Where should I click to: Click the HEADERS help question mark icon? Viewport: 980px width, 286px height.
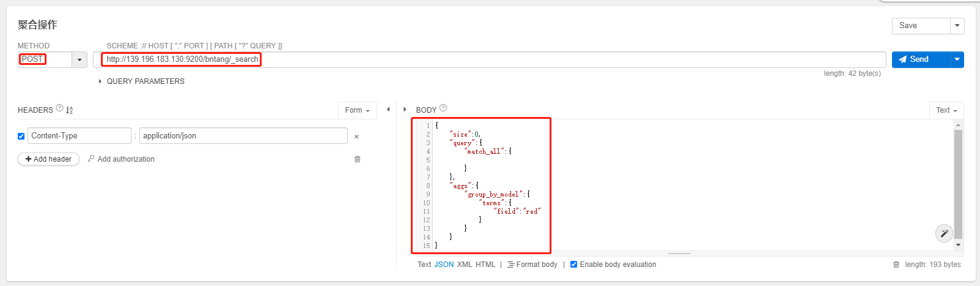tap(59, 108)
